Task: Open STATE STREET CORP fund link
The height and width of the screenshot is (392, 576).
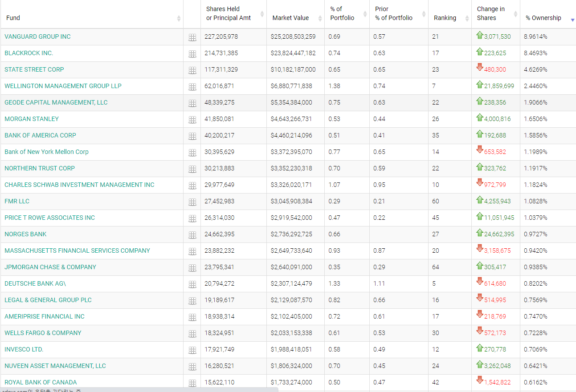Action: click(x=34, y=69)
